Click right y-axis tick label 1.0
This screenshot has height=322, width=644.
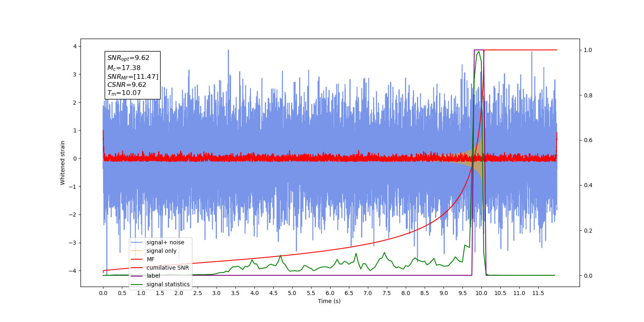click(588, 50)
